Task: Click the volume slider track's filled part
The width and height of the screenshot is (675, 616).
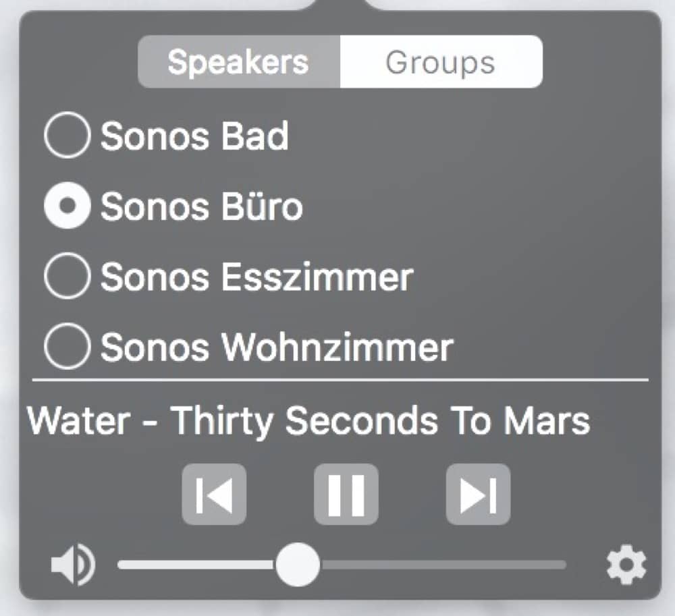Action: tap(196, 565)
